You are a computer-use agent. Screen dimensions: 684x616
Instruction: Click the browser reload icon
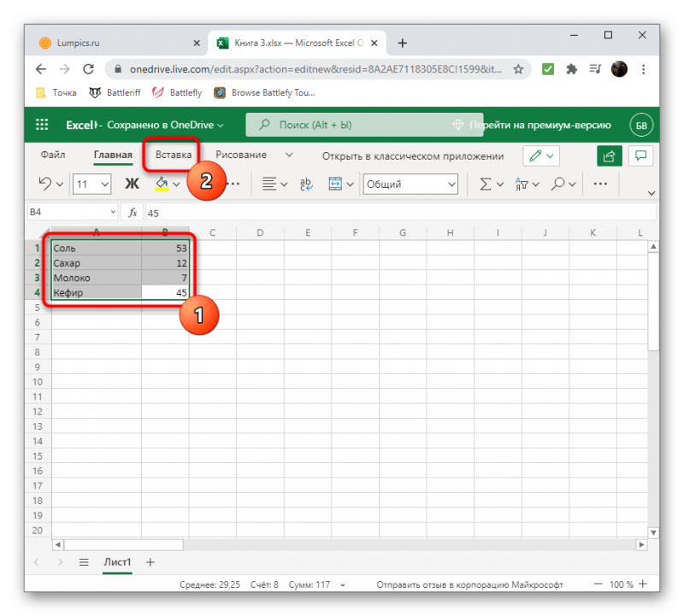point(89,69)
